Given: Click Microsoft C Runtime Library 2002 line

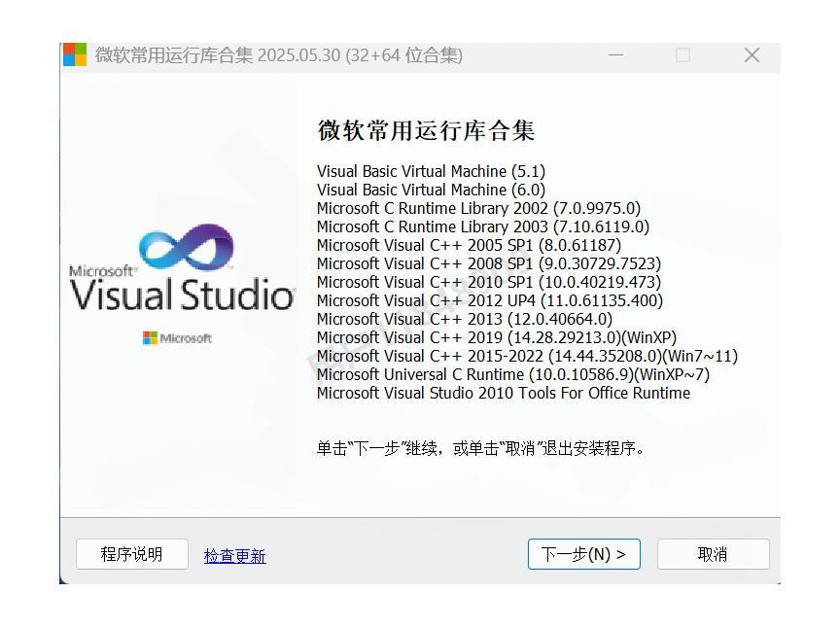Looking at the screenshot, I should point(478,208).
